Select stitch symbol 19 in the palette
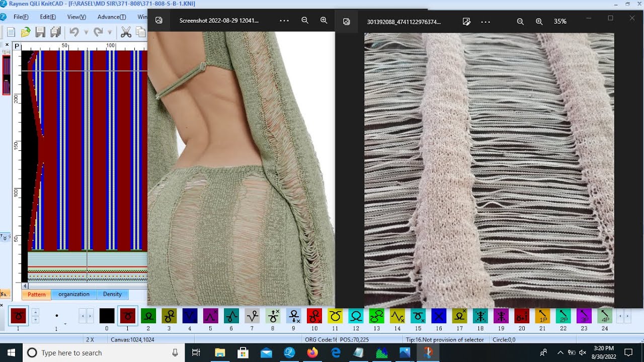The image size is (644, 362). pyautogui.click(x=501, y=316)
